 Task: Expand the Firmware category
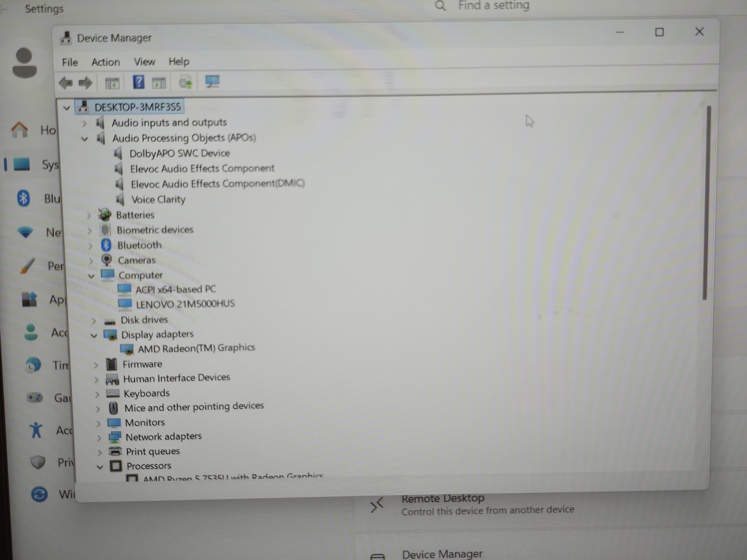pyautogui.click(x=96, y=365)
